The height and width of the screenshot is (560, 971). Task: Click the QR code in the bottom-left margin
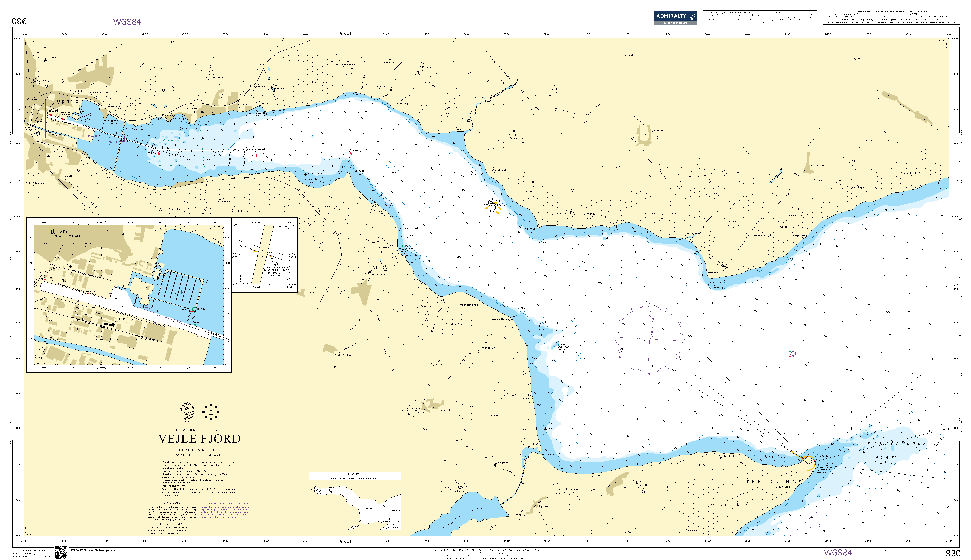click(x=61, y=552)
